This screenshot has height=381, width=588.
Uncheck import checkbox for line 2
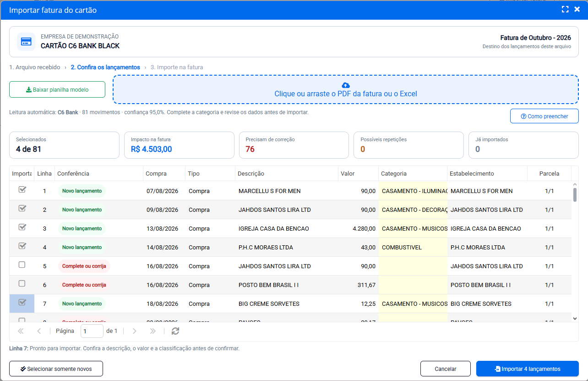[x=22, y=208]
